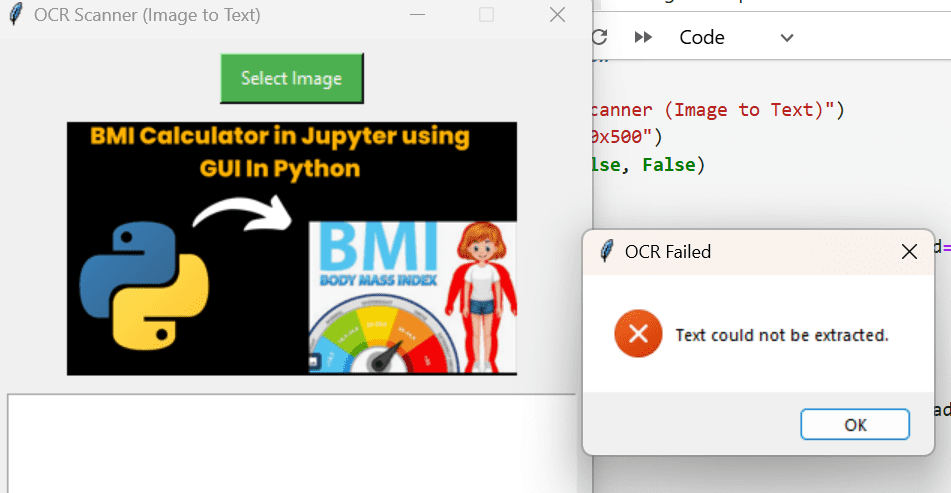This screenshot has width=951, height=493.
Task: Close the OCR Scanner window
Action: (557, 15)
